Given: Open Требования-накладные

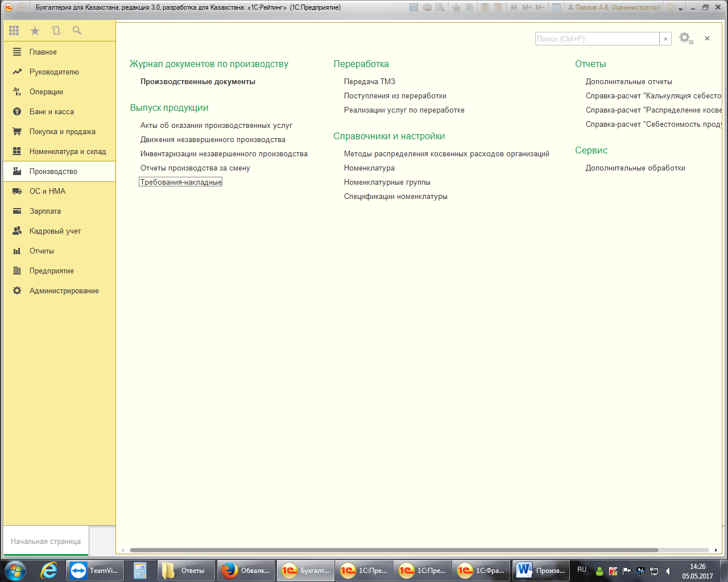Looking at the screenshot, I should [x=181, y=182].
